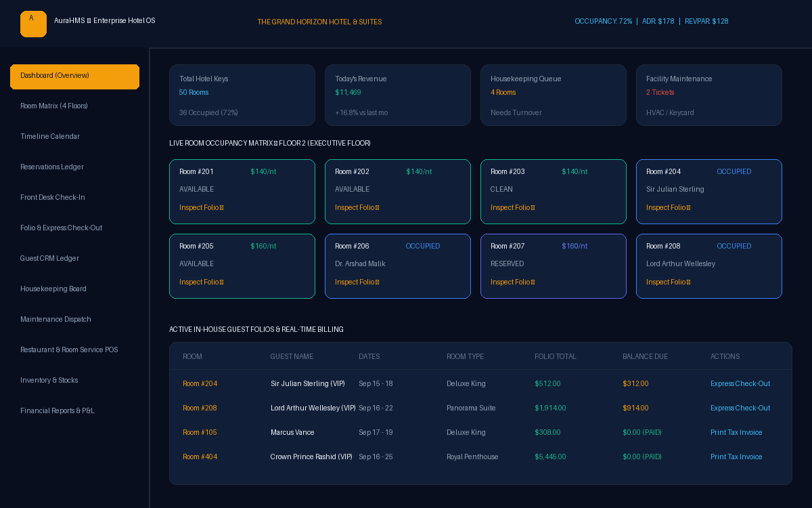The image size is (812, 508).
Task: Click the AuraHMS orange logo icon
Action: pyautogui.click(x=33, y=24)
